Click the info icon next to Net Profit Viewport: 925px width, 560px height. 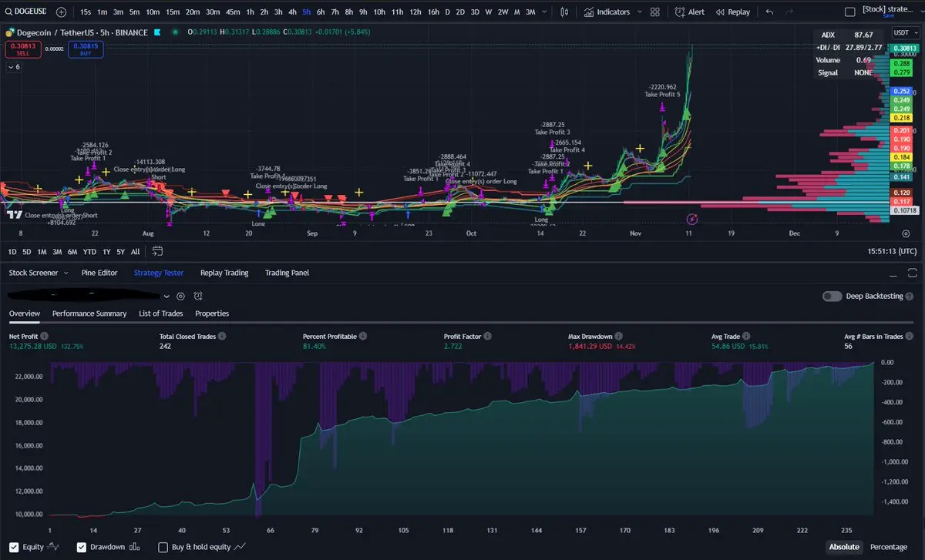click(x=43, y=337)
